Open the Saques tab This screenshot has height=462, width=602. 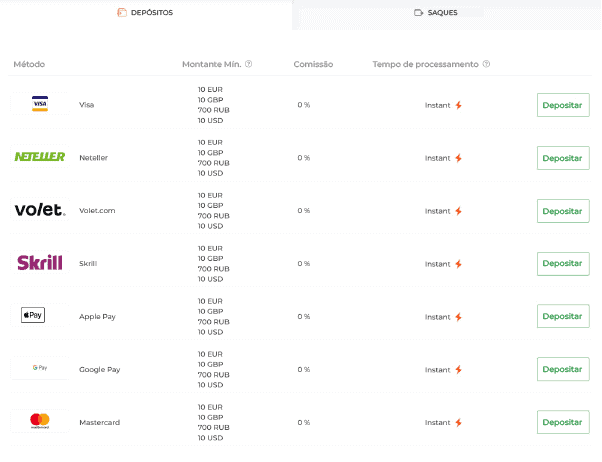coord(449,13)
